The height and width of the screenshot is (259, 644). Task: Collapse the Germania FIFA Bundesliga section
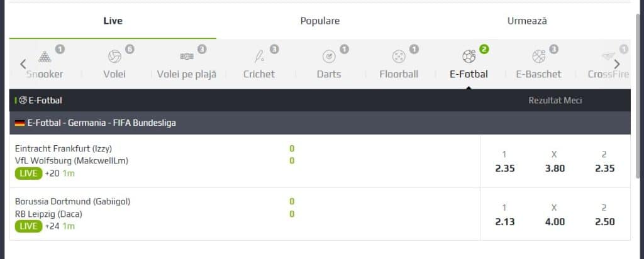pos(320,123)
